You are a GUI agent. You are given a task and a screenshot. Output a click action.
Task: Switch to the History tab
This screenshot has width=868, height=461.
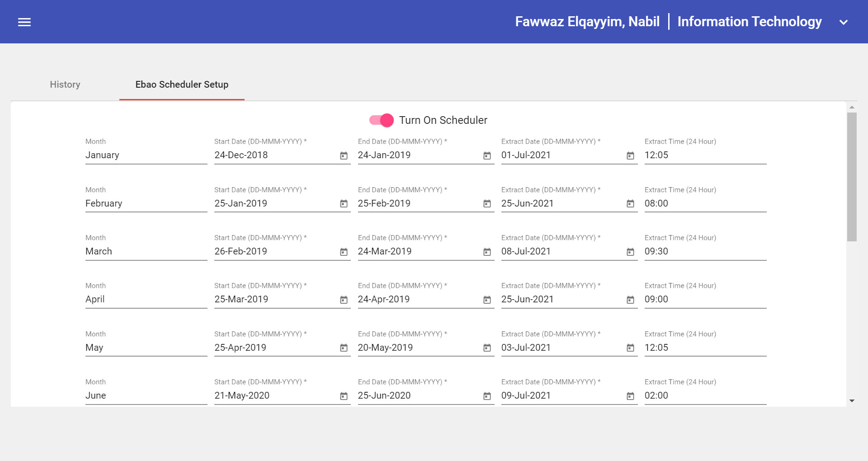click(x=65, y=85)
